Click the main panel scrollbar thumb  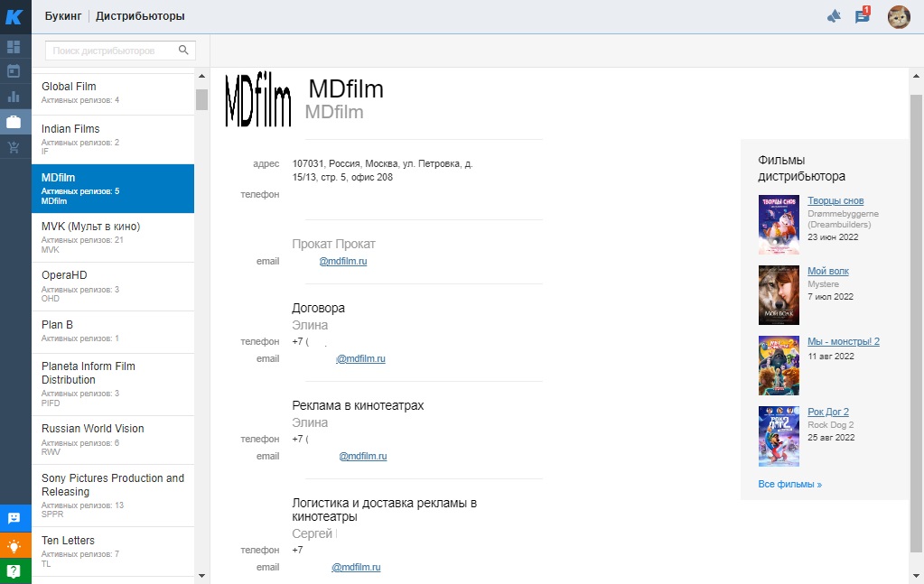click(917, 323)
